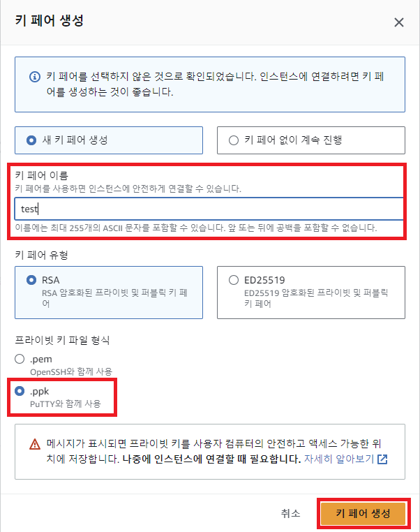Viewport: 420px width, 532px height.
Task: Click the 키 페어 유형 section label
Action: click(41, 255)
